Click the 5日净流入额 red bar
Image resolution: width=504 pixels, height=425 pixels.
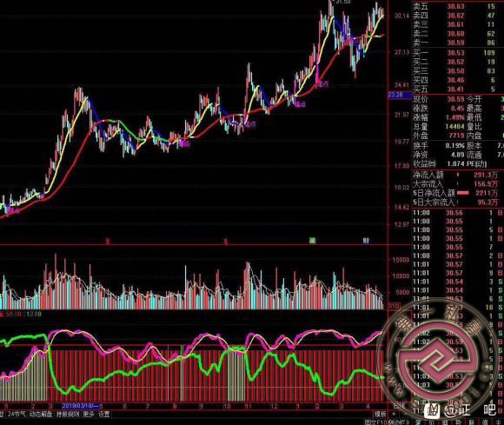pyautogui.click(x=462, y=193)
